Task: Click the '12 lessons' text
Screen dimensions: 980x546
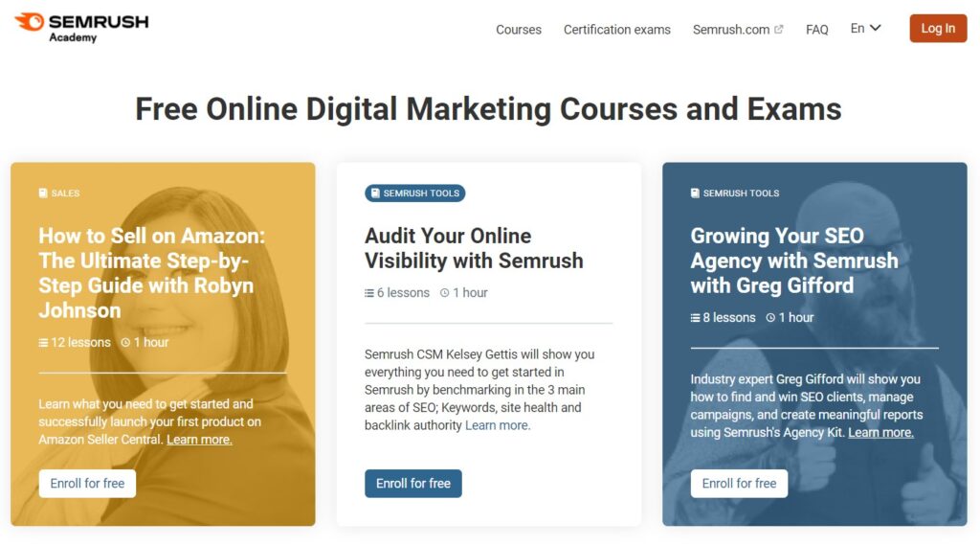Action: pyautogui.click(x=80, y=343)
